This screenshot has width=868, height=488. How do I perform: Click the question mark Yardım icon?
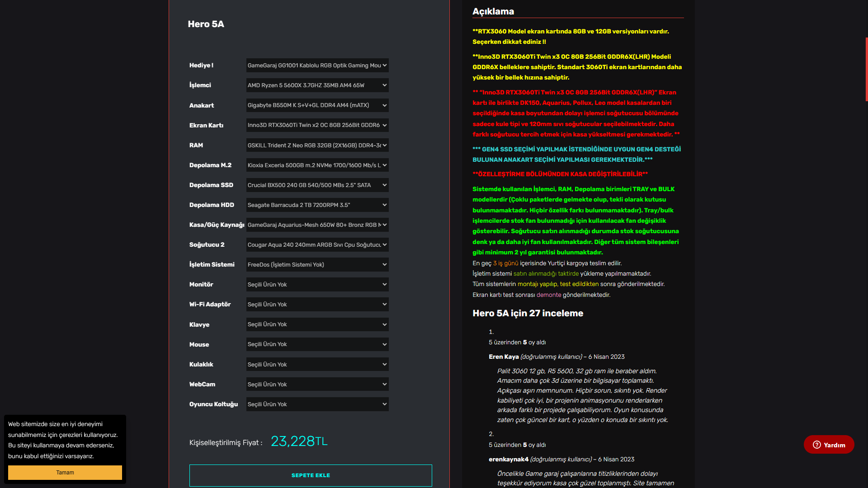click(x=817, y=445)
